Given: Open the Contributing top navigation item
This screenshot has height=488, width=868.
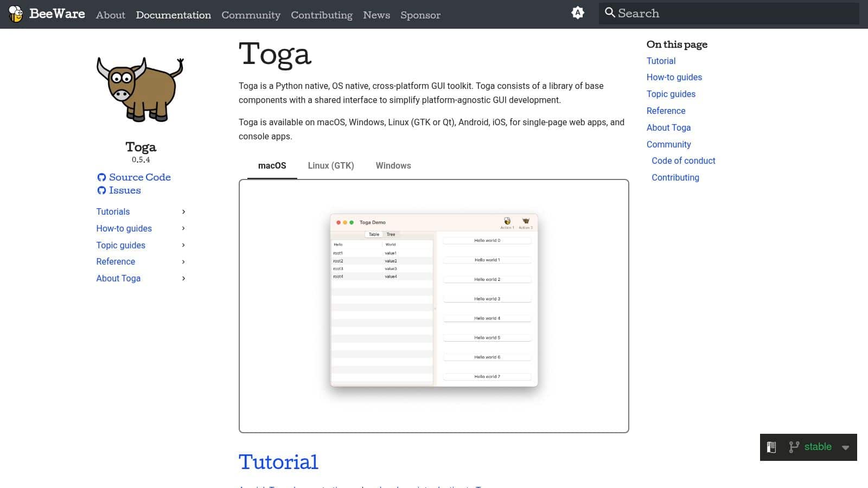Looking at the screenshot, I should point(322,15).
